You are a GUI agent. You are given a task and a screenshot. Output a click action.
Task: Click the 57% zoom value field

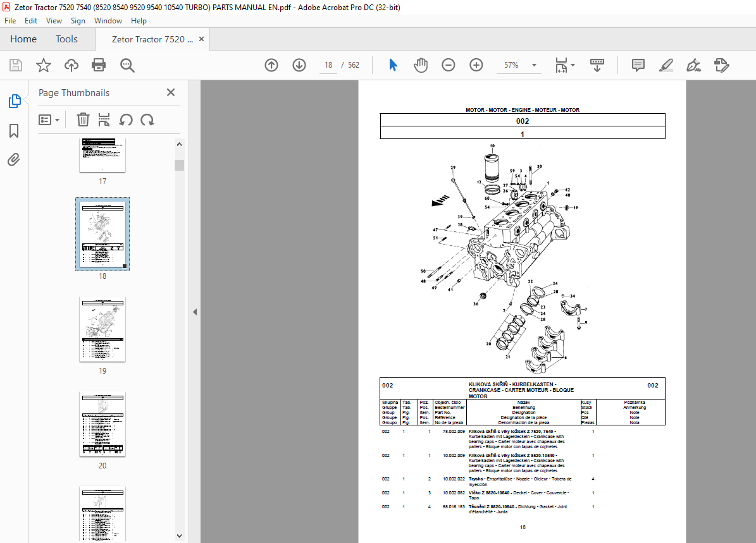click(512, 65)
